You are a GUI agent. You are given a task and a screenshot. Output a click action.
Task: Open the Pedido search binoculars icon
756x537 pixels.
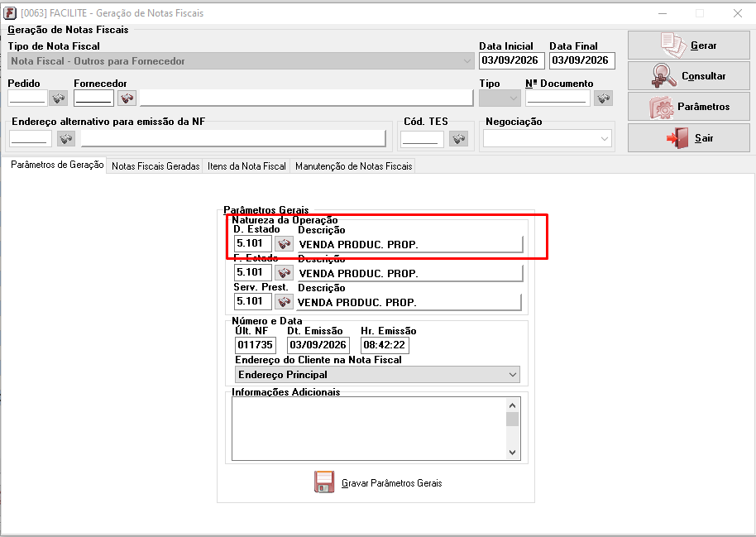tap(59, 98)
